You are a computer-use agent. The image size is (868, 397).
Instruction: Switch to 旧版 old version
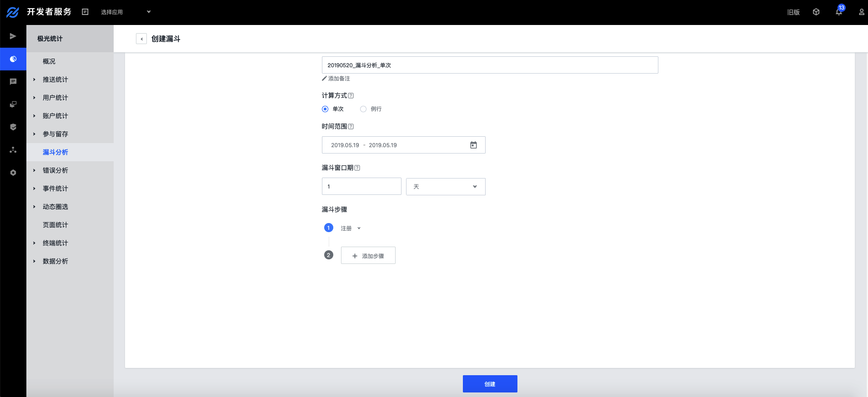(793, 12)
